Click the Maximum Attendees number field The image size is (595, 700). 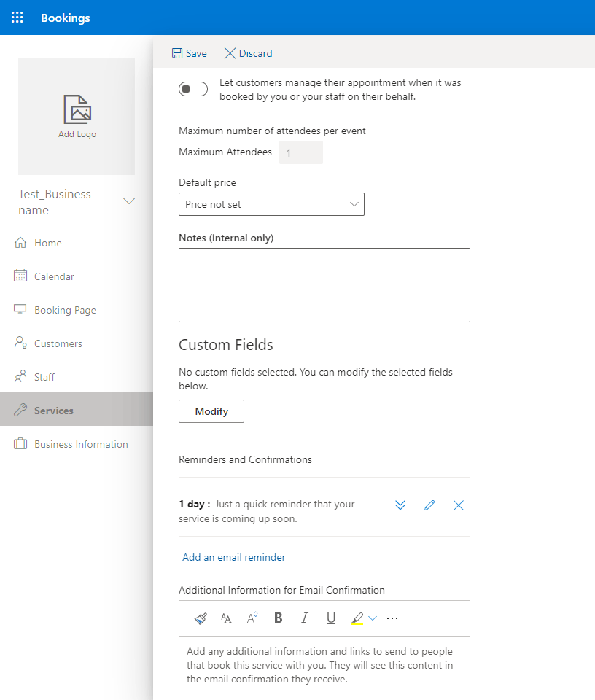click(301, 152)
